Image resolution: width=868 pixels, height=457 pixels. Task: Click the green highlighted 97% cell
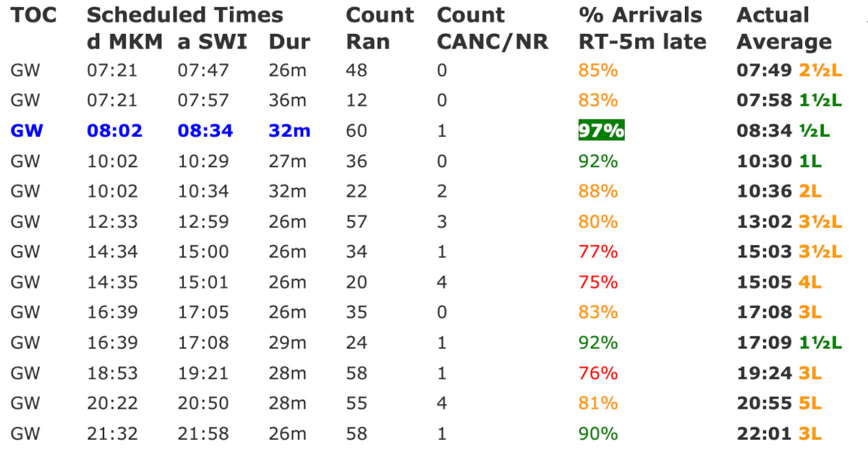pyautogui.click(x=600, y=131)
